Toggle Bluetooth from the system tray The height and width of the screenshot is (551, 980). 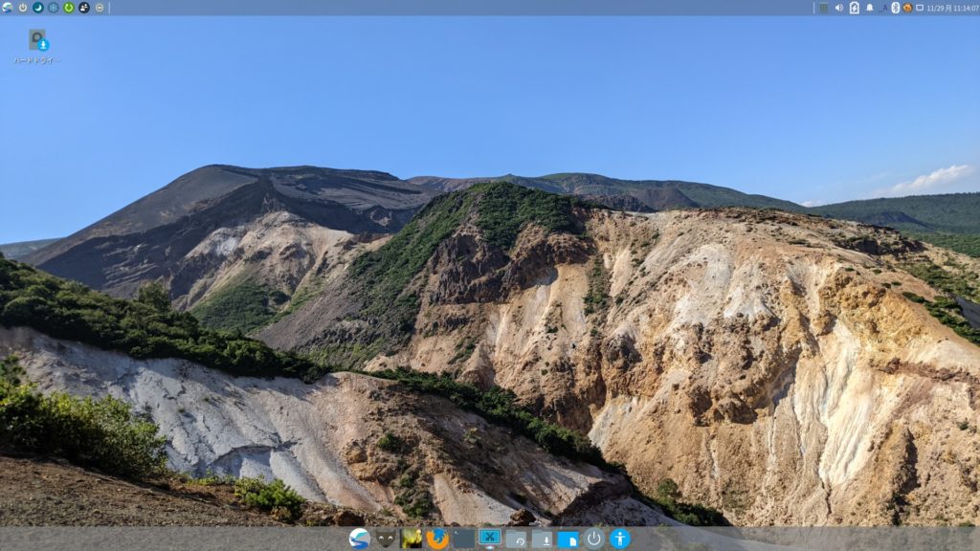tap(896, 8)
